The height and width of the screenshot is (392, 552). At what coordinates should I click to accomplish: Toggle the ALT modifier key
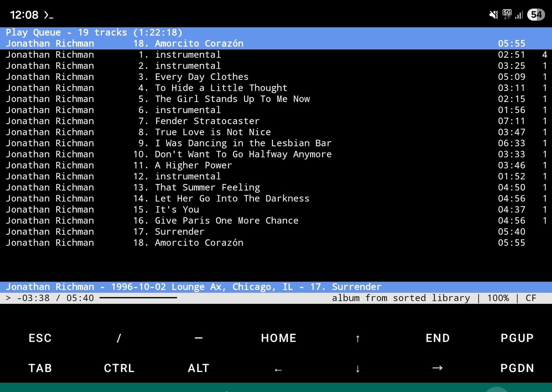click(199, 368)
